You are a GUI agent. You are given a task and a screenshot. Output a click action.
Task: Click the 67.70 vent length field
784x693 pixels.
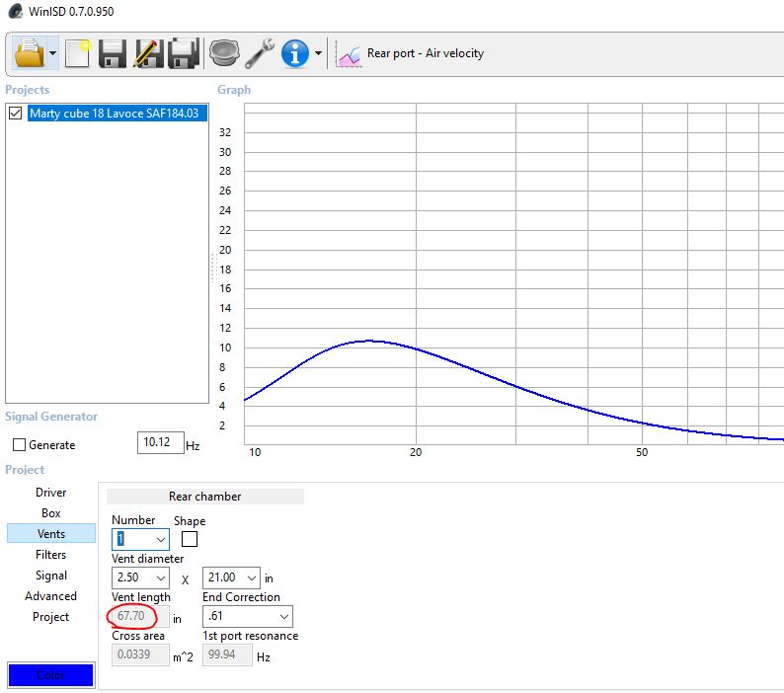(140, 616)
